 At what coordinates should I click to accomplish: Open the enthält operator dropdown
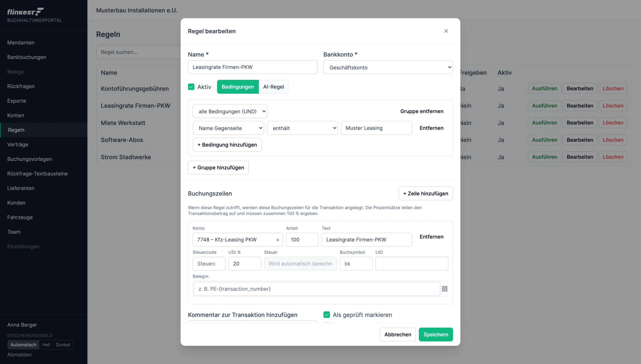coord(302,128)
